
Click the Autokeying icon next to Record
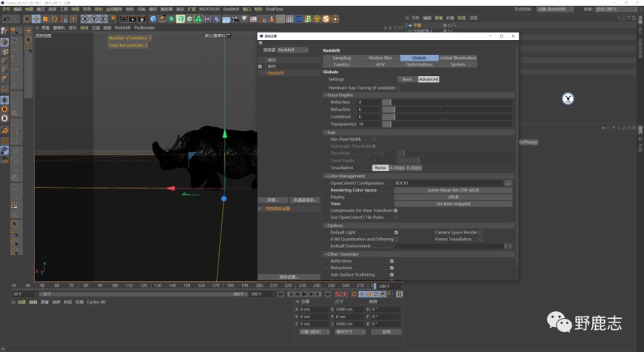(345, 294)
